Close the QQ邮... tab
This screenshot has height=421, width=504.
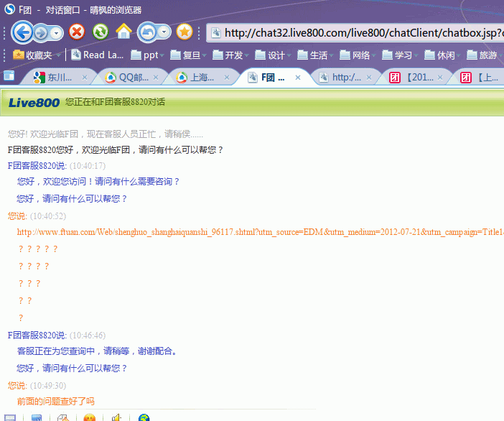[156, 78]
